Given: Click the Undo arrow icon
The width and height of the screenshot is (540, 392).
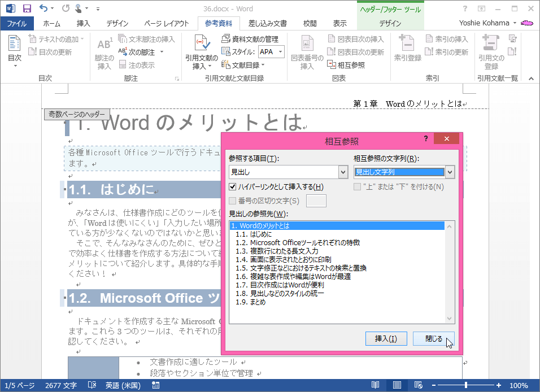Looking at the screenshot, I should click(43, 8).
